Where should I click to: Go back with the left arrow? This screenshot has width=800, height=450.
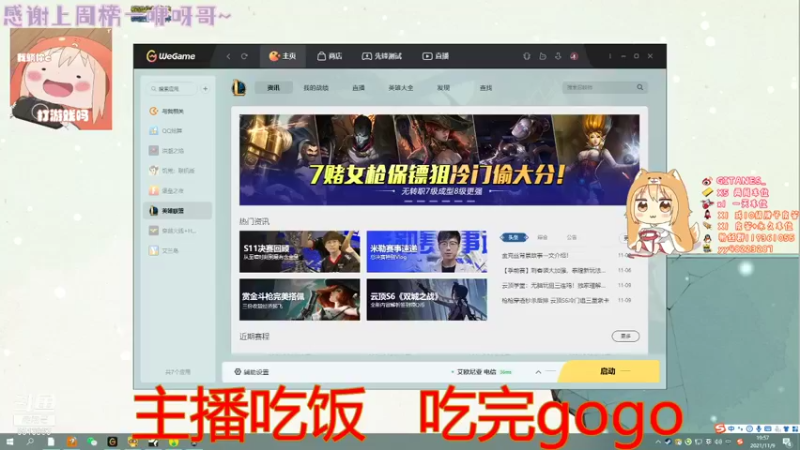[229, 56]
